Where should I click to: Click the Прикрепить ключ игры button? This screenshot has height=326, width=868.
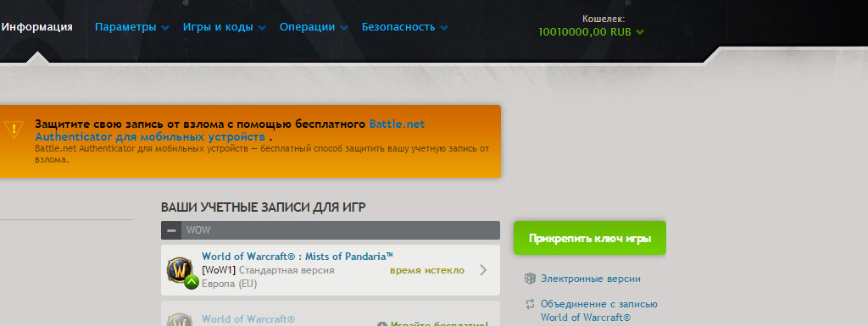[x=590, y=238]
